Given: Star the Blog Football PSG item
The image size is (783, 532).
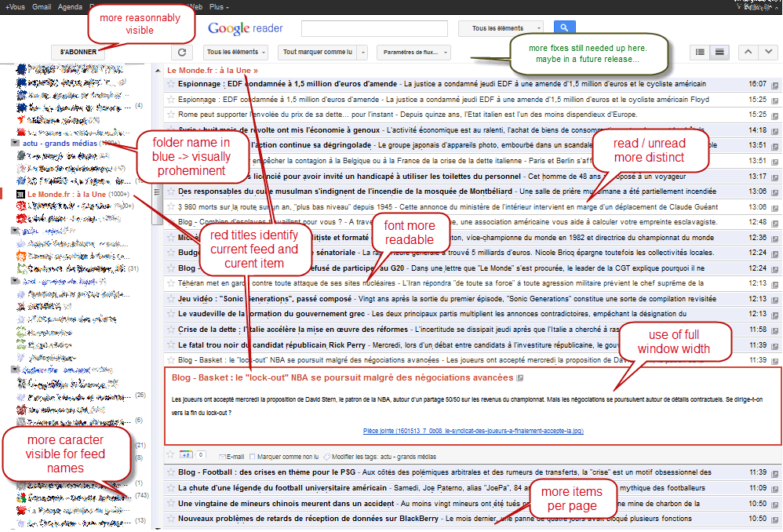Looking at the screenshot, I should click(171, 472).
